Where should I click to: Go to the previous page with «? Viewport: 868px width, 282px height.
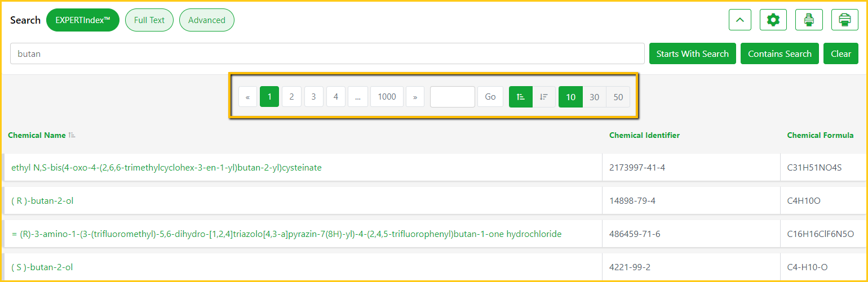point(247,97)
